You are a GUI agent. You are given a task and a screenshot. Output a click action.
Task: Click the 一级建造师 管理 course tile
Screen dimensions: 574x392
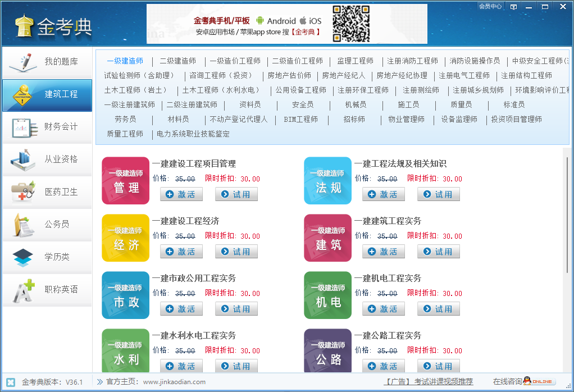pos(126,180)
